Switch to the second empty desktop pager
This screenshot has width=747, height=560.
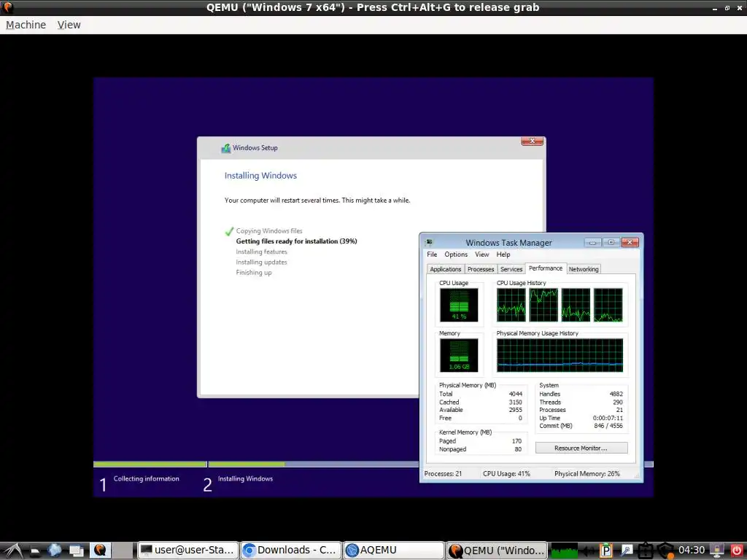(123, 551)
